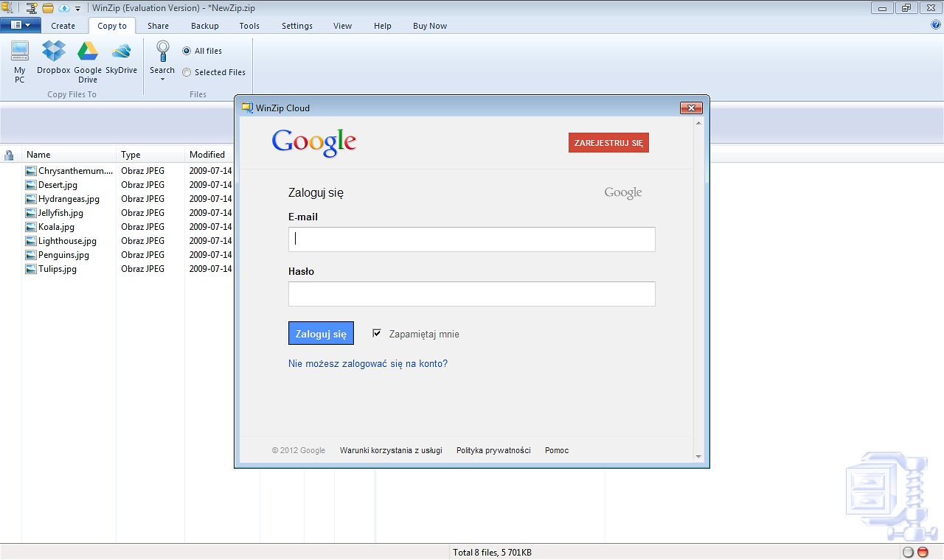
Task: Click the gray status circle icon
Action: (x=908, y=553)
